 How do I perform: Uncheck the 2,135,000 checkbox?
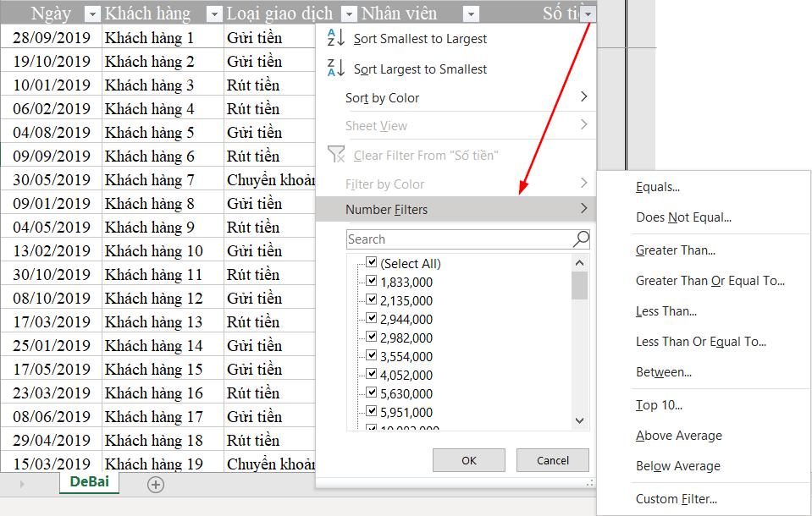(372, 299)
